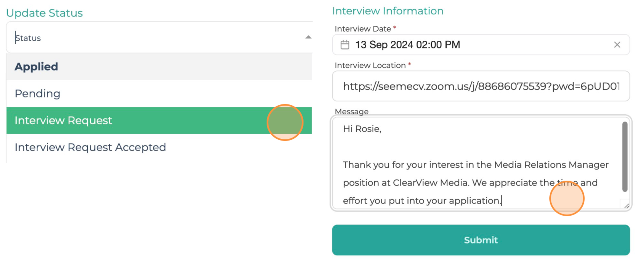Submit the interview information form
This screenshot has height=268, width=644.
click(481, 240)
